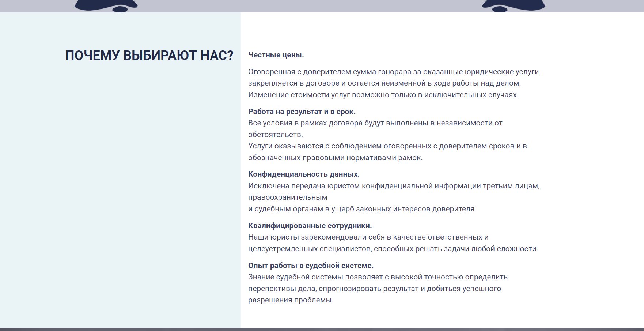Image resolution: width=644 pixels, height=331 pixels.
Task: Click the standalone word "правоохранительным"
Action: tap(288, 197)
